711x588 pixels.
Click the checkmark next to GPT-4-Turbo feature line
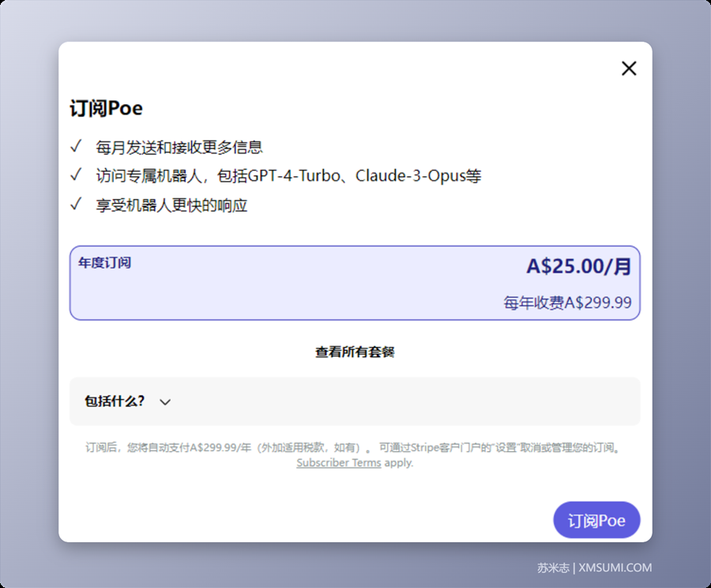click(76, 175)
